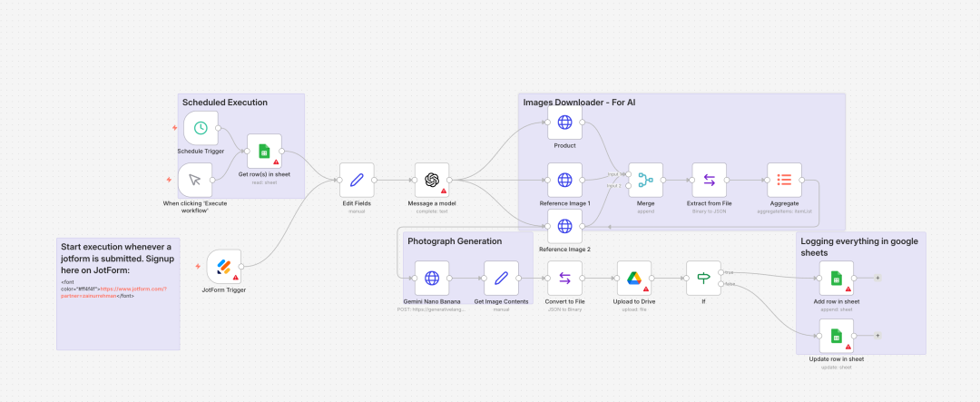Click the plus connector after Add row in sheet
This screenshot has width=980, height=402.
tap(877, 279)
